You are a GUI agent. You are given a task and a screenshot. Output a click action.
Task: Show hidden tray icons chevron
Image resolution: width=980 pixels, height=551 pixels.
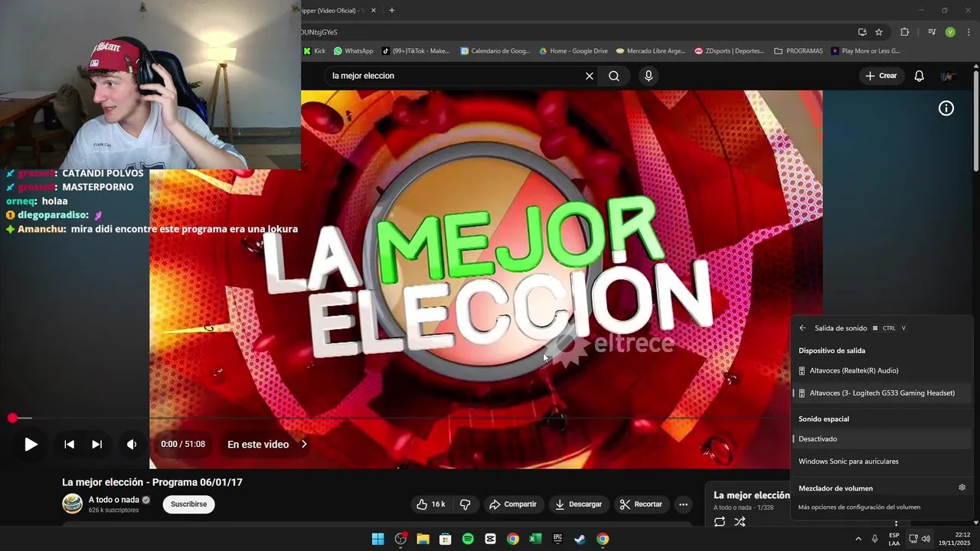pyautogui.click(x=858, y=539)
